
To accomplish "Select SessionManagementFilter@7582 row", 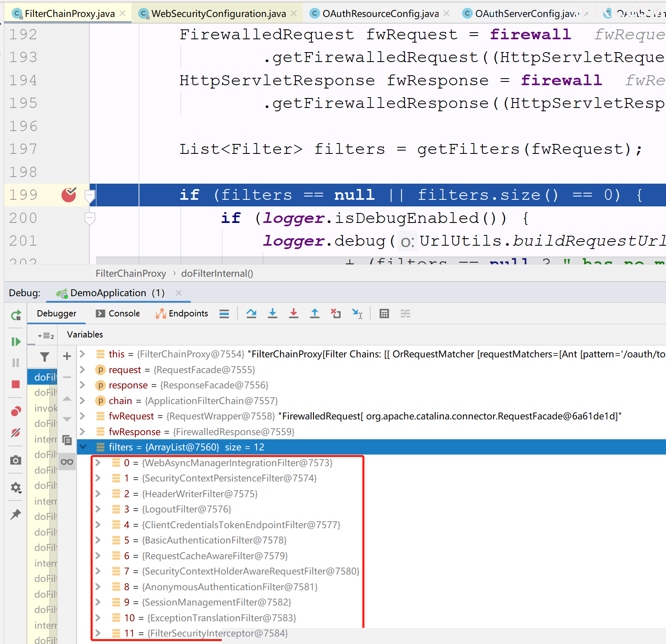I will [371, 602].
